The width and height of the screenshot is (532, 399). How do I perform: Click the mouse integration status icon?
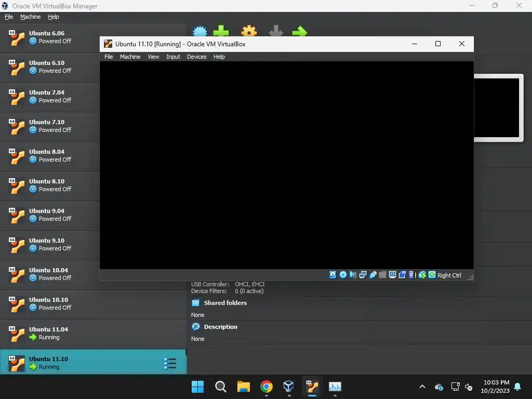422,275
